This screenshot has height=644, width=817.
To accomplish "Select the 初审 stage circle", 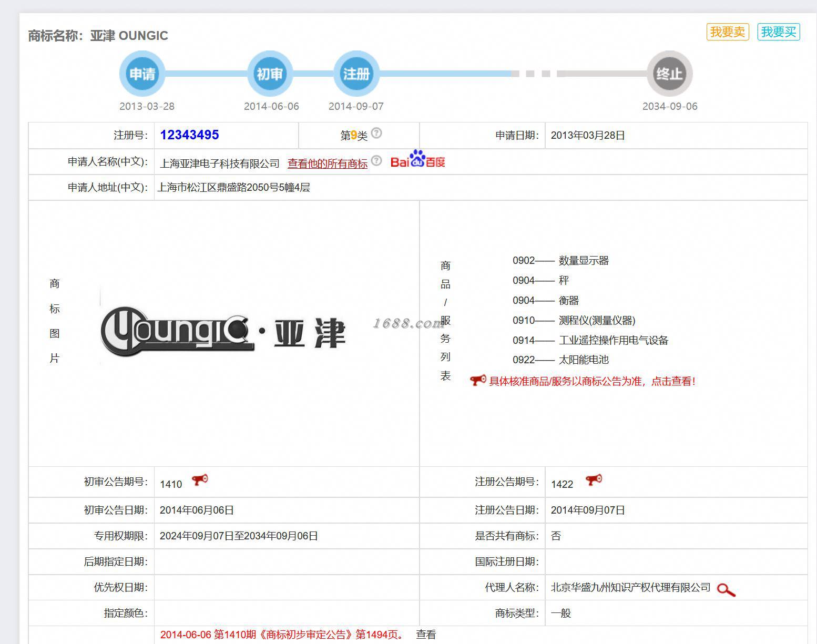I will point(270,74).
